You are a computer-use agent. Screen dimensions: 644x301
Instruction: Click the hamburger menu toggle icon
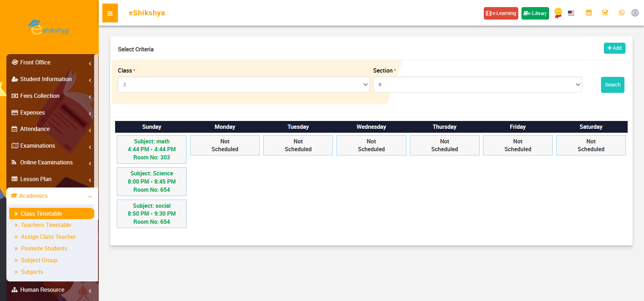point(110,14)
